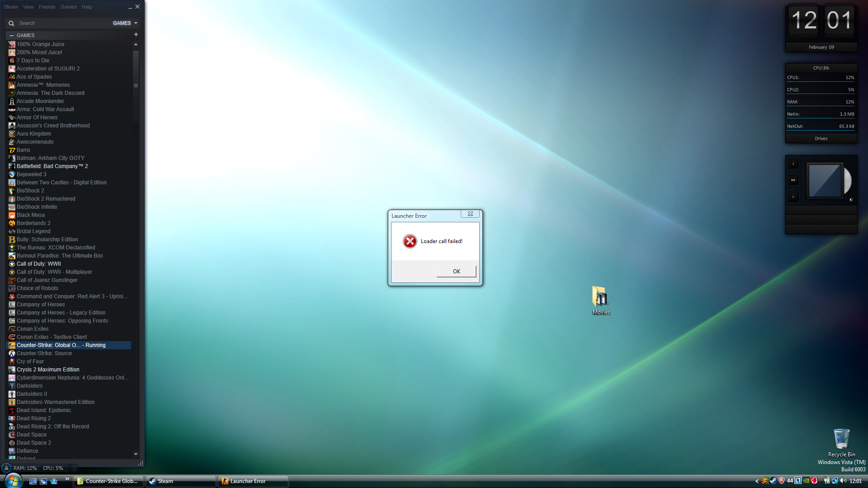Click the media widget volume icon
The image size is (868, 488).
click(x=850, y=200)
